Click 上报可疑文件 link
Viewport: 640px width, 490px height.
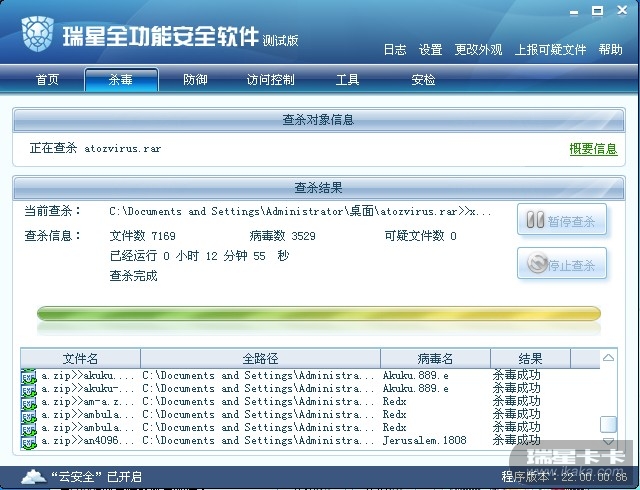550,49
